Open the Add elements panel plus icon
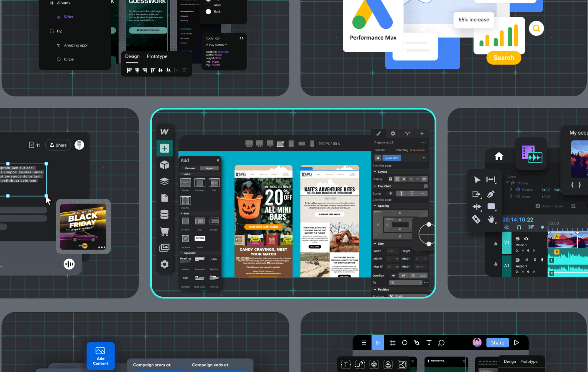Viewport: 588px width, 372px height. pyautogui.click(x=164, y=148)
